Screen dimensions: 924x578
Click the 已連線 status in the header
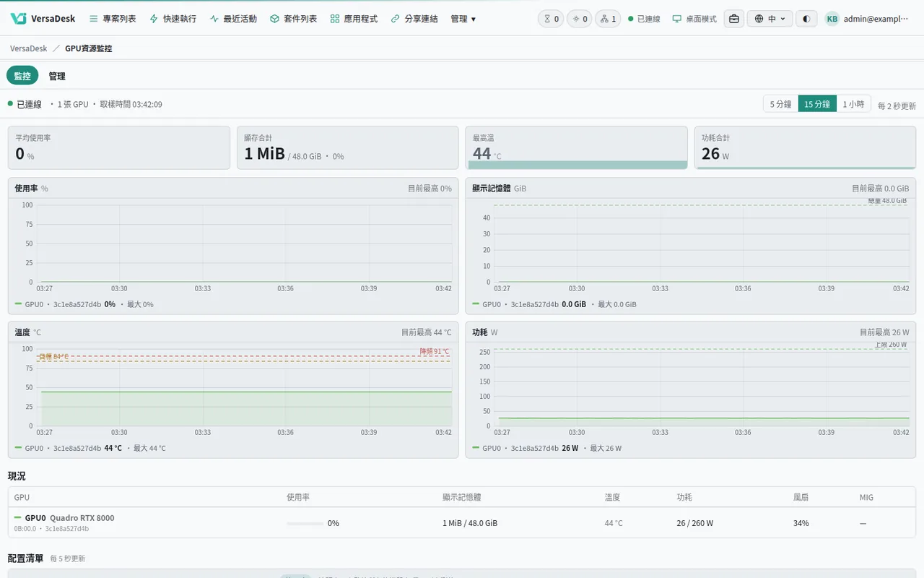[644, 19]
